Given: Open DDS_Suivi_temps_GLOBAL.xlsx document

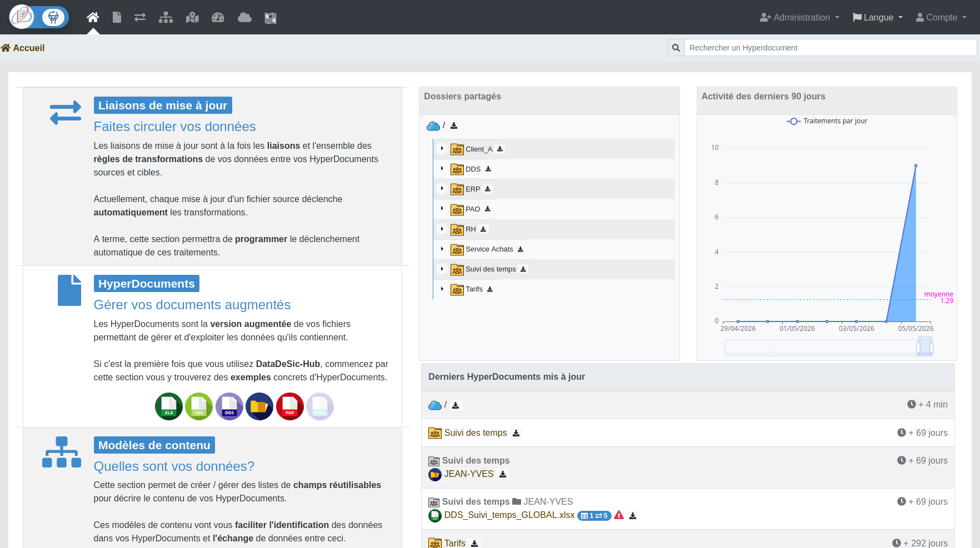Looking at the screenshot, I should pos(509,515).
